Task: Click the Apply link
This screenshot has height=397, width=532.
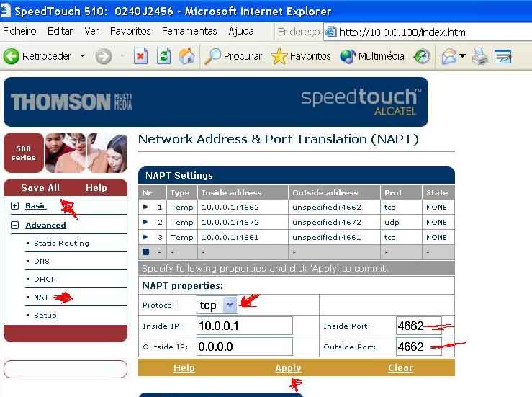Action: pos(288,367)
